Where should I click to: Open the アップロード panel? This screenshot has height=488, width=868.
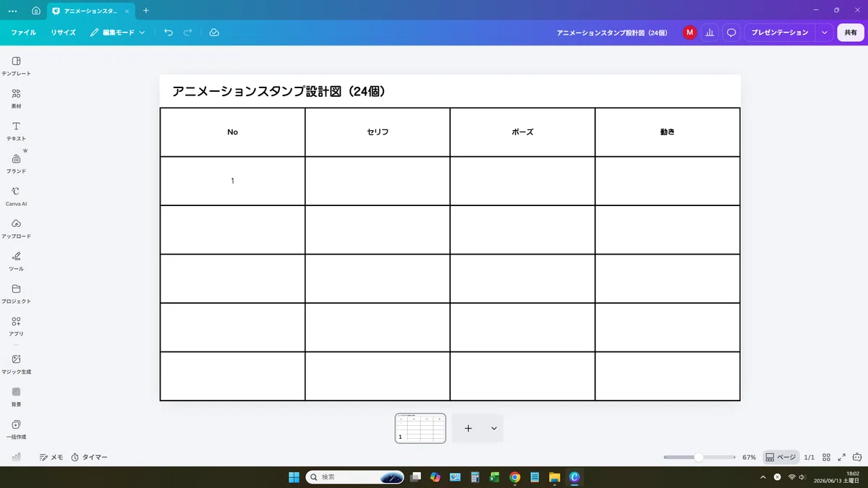[x=16, y=228]
